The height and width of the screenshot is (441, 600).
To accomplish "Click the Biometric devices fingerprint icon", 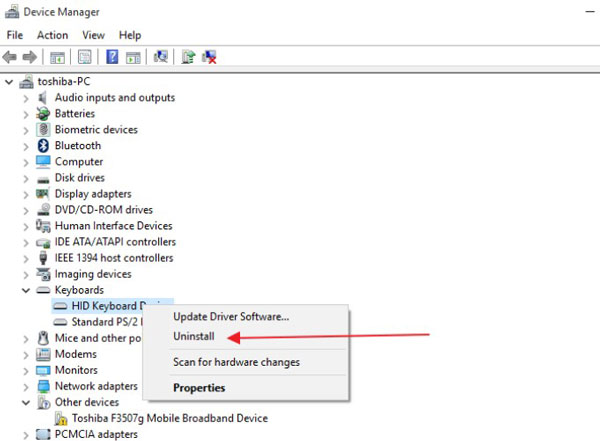I will click(43, 130).
